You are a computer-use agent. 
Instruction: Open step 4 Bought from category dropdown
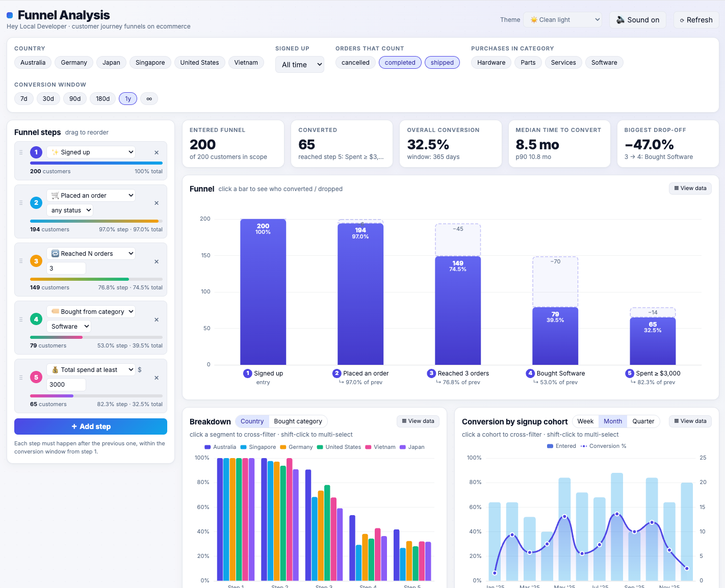91,312
